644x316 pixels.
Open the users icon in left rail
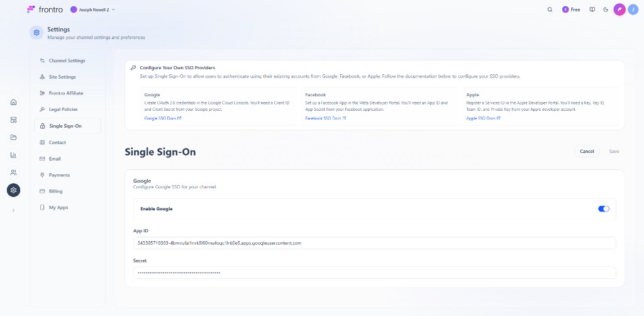click(x=13, y=172)
